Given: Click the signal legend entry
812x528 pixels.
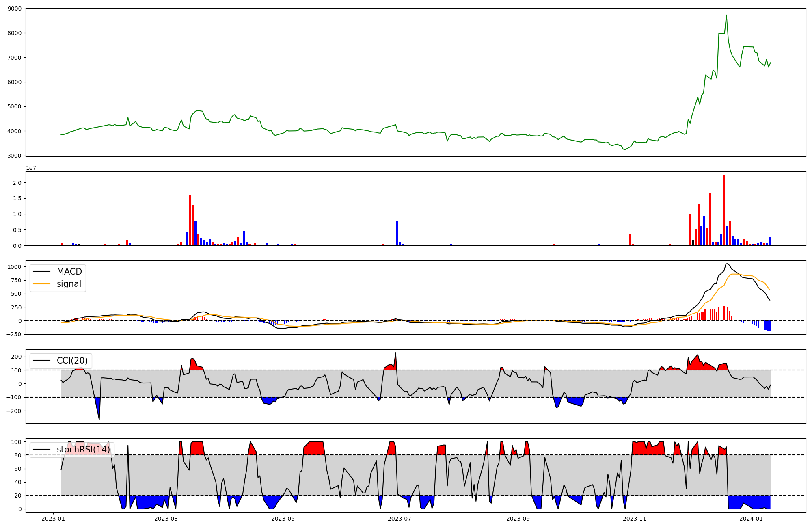Looking at the screenshot, I should tap(69, 284).
